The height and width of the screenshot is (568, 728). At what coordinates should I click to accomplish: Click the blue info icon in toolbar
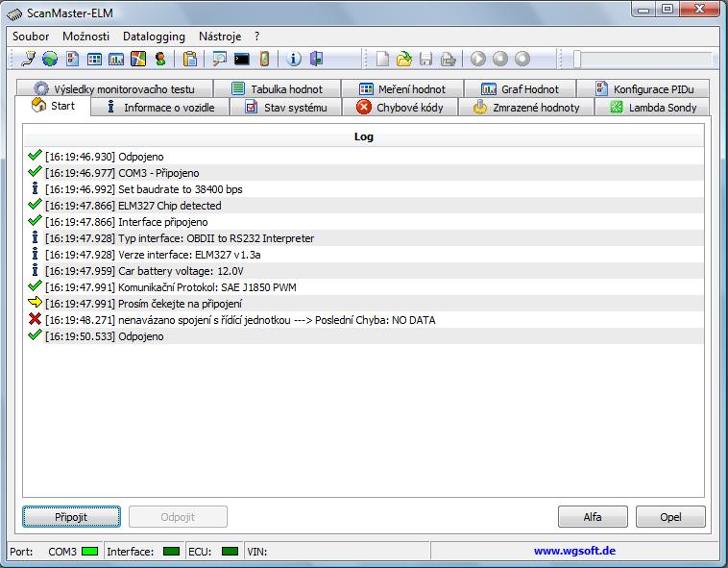click(x=294, y=59)
